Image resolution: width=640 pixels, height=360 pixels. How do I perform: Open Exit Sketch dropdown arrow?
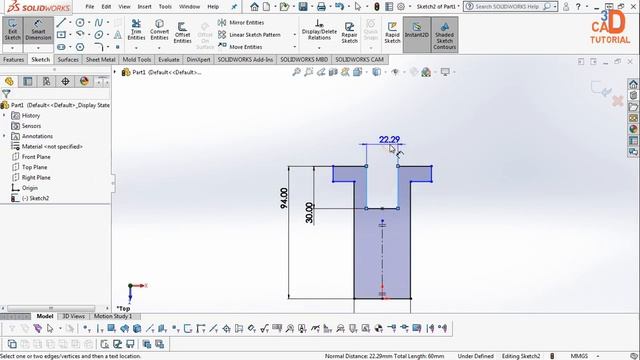(12, 48)
